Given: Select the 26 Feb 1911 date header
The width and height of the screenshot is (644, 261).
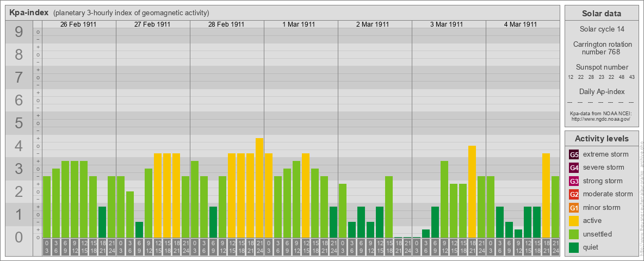Looking at the screenshot, I should [x=78, y=24].
